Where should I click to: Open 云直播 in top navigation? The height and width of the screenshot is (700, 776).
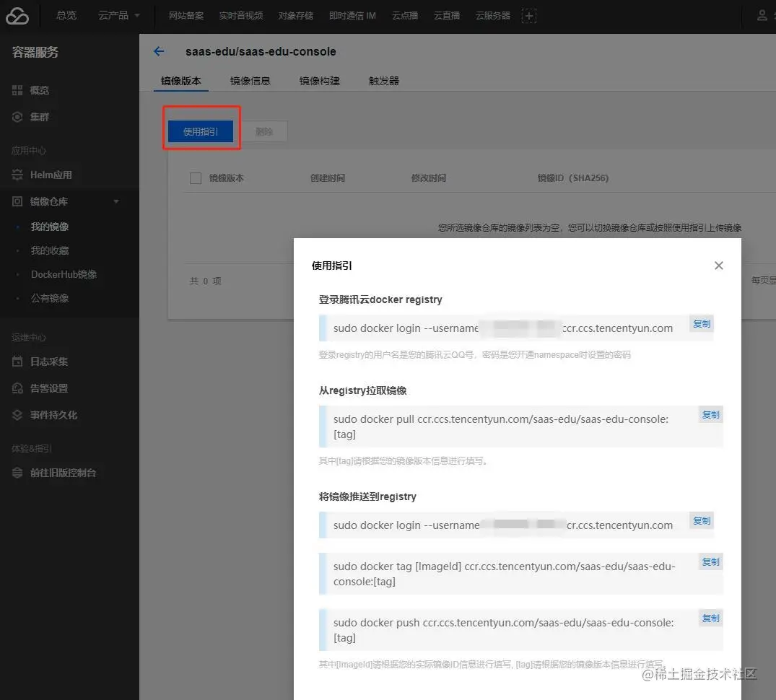click(447, 16)
